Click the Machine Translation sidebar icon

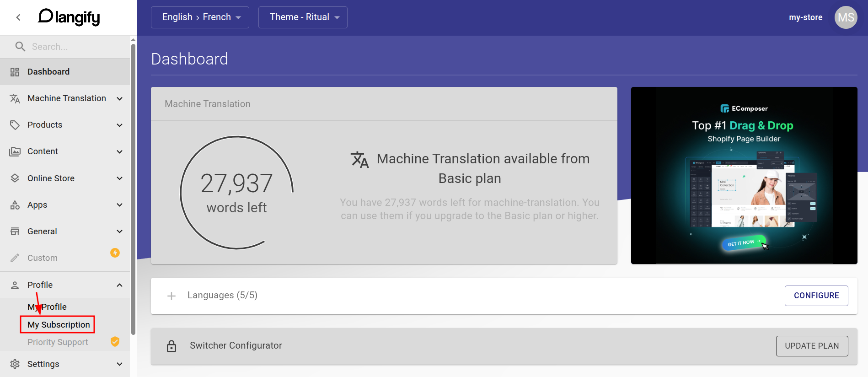click(x=15, y=98)
